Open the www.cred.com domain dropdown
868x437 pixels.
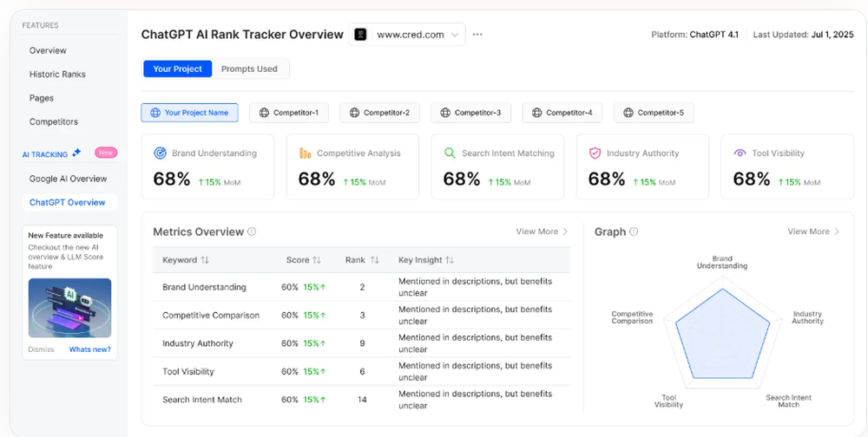tap(407, 35)
